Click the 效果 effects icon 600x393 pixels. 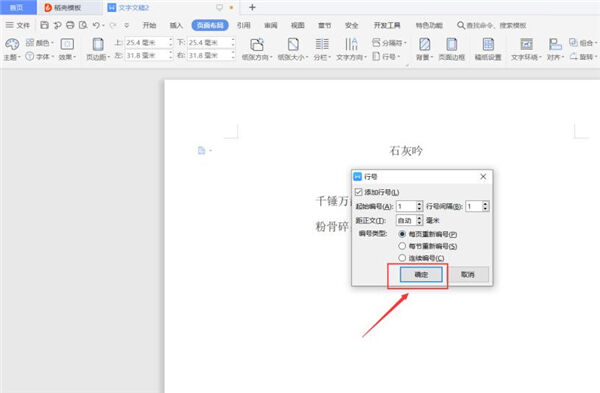[67, 44]
